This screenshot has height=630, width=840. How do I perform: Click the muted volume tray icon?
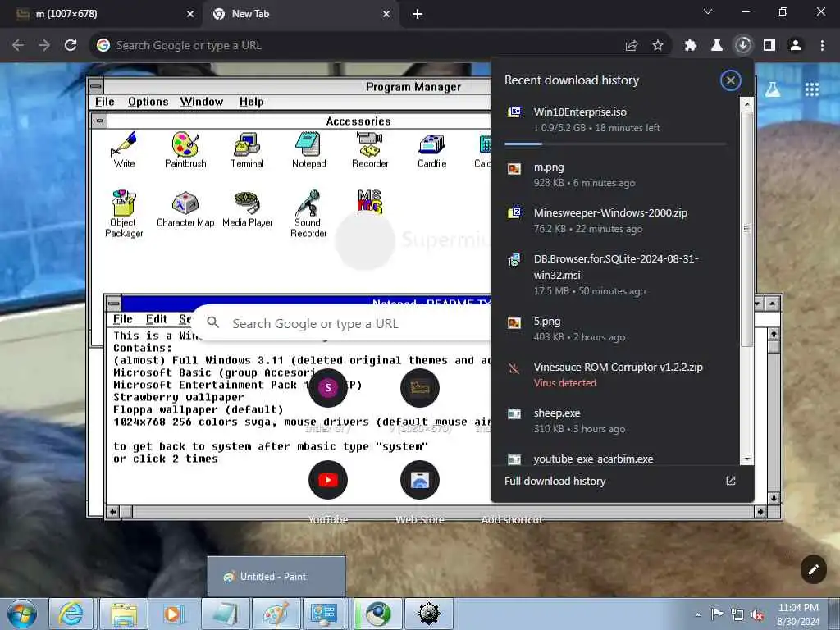757,615
